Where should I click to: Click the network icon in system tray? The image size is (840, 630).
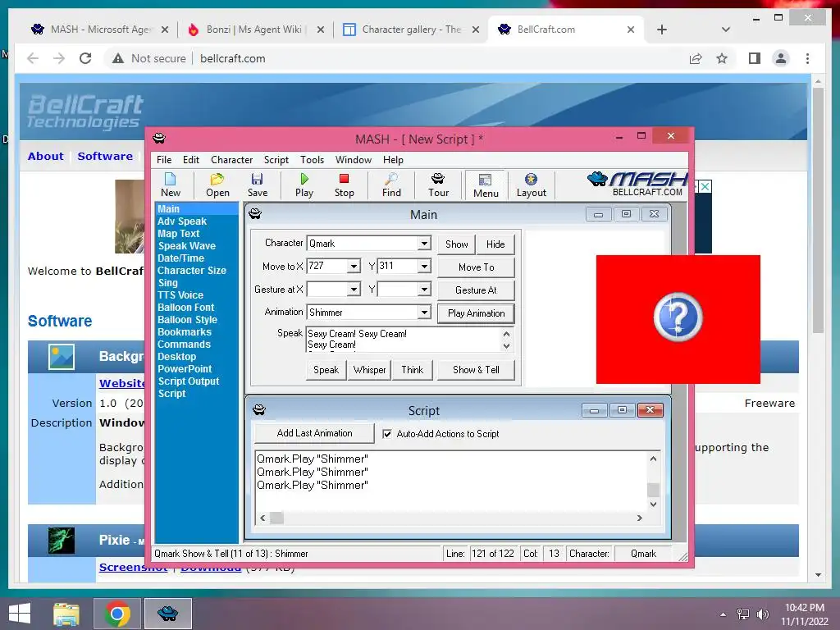[x=742, y=614]
